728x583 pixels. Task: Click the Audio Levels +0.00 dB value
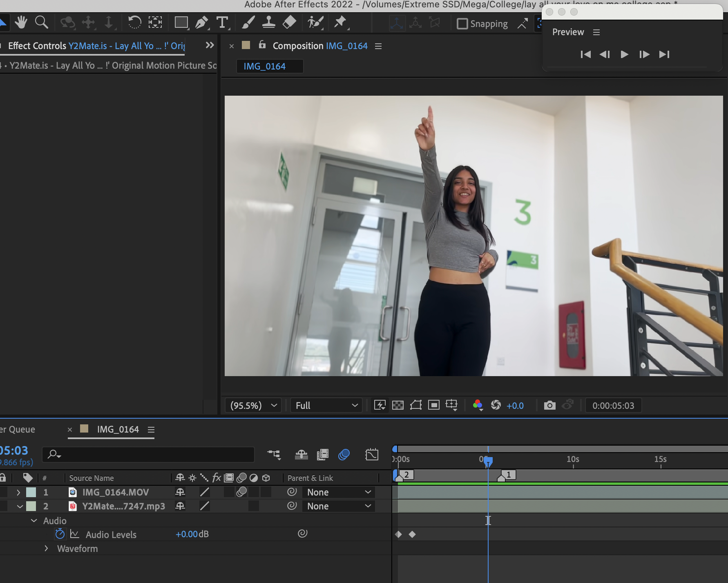click(x=187, y=534)
